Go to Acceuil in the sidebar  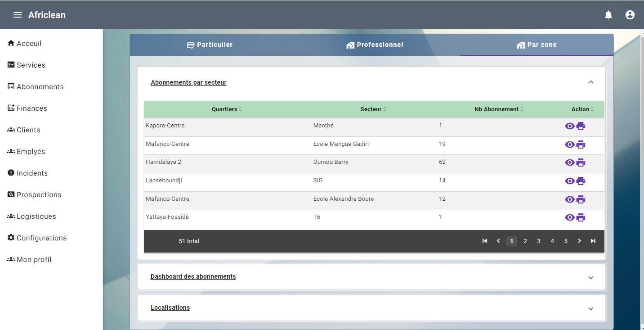coord(25,43)
